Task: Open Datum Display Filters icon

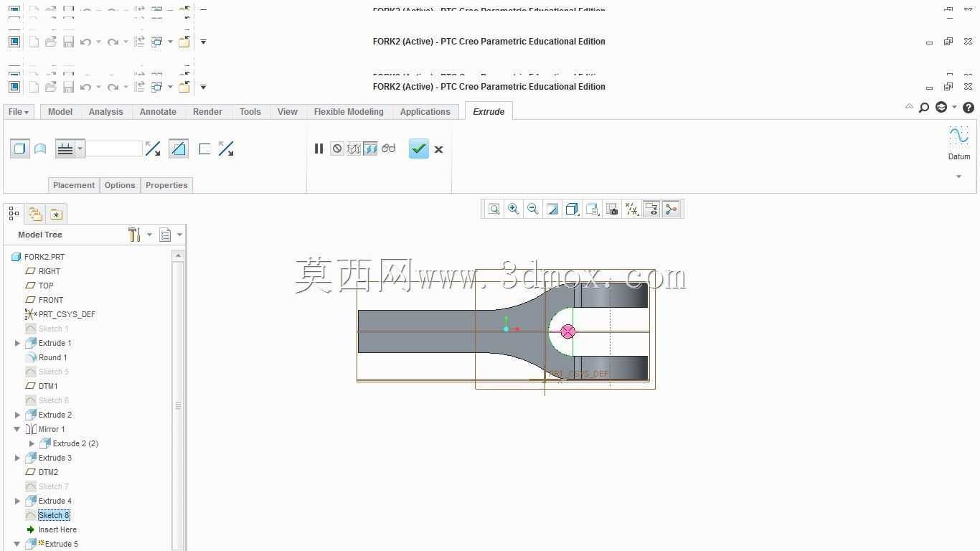Action: coord(631,209)
